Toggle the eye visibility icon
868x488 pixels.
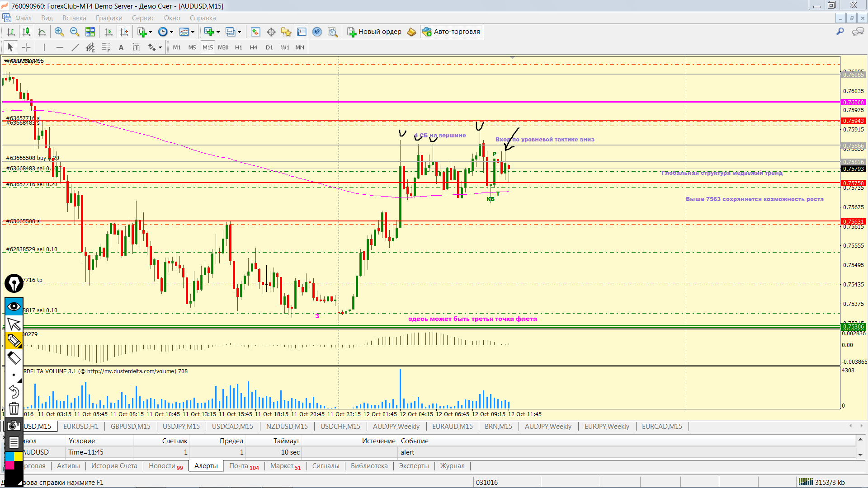14,307
